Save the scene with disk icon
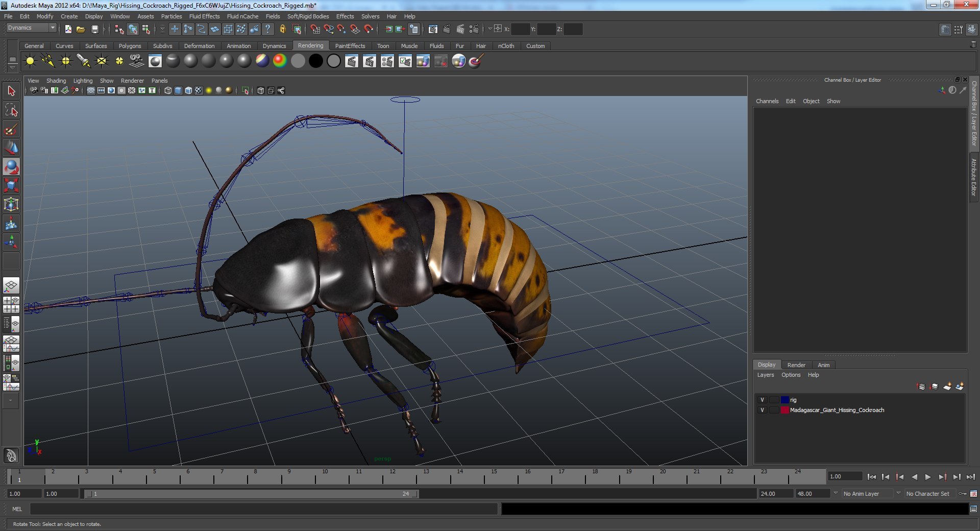Viewport: 980px width, 531px height. [94, 29]
